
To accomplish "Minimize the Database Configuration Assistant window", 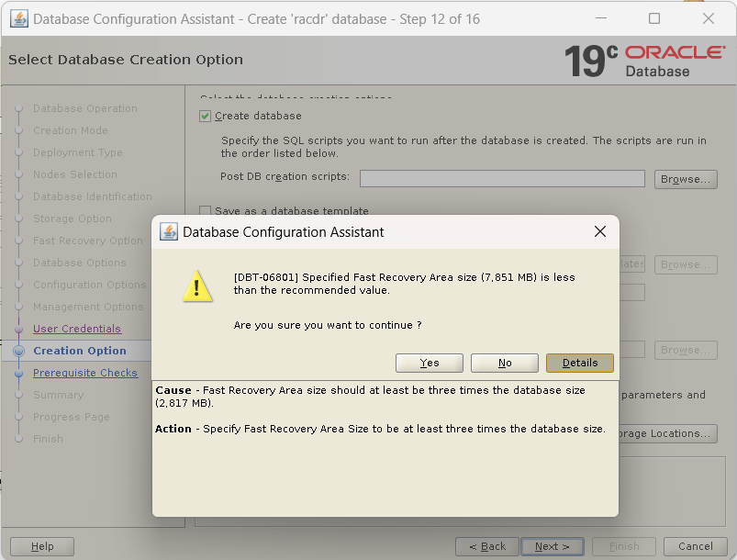I will [600, 18].
